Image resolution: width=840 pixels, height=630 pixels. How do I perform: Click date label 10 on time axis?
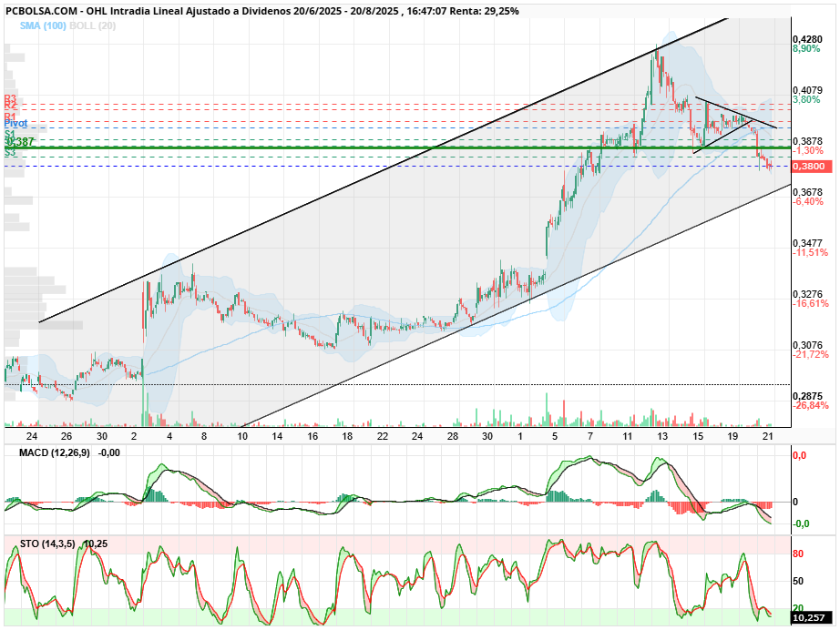pos(242,436)
